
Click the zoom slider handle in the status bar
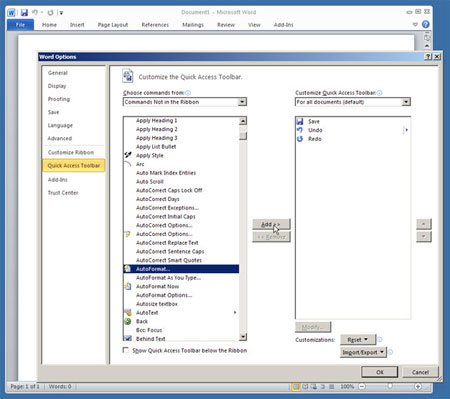coord(390,386)
